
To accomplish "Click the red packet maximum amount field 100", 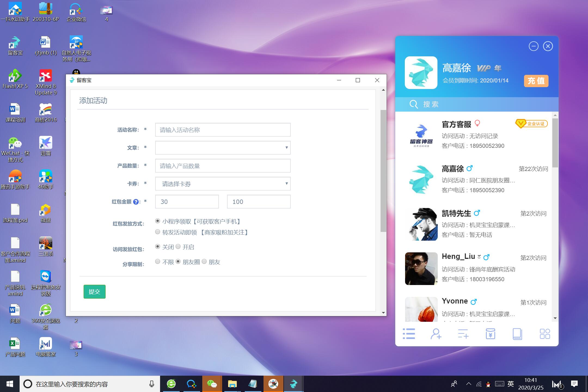I will pos(259,202).
